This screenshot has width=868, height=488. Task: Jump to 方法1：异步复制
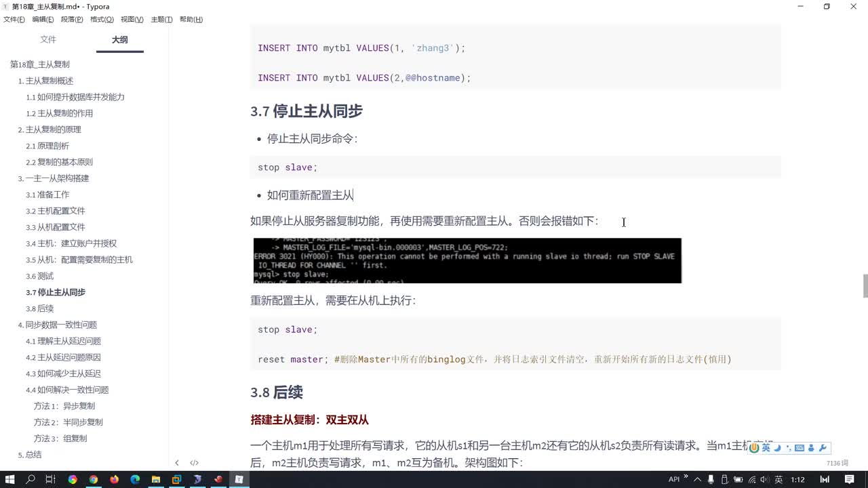pos(64,406)
